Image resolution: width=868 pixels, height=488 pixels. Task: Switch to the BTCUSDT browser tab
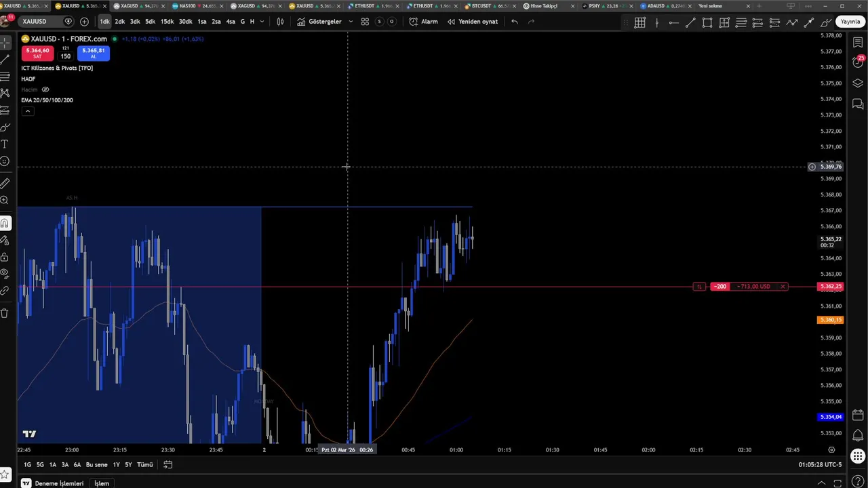[x=490, y=6]
